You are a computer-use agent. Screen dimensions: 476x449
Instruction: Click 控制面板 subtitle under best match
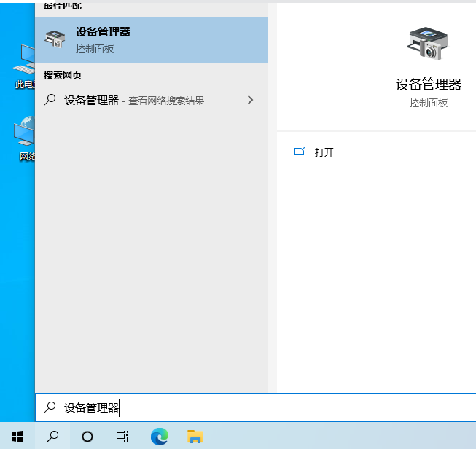pyautogui.click(x=95, y=49)
